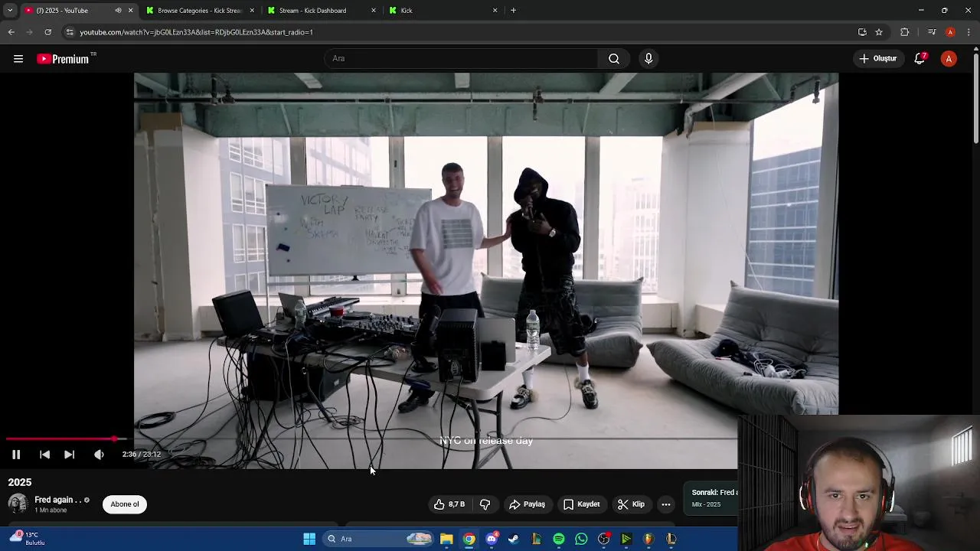Open the Chrome extensions puzzle icon

pos(905,32)
